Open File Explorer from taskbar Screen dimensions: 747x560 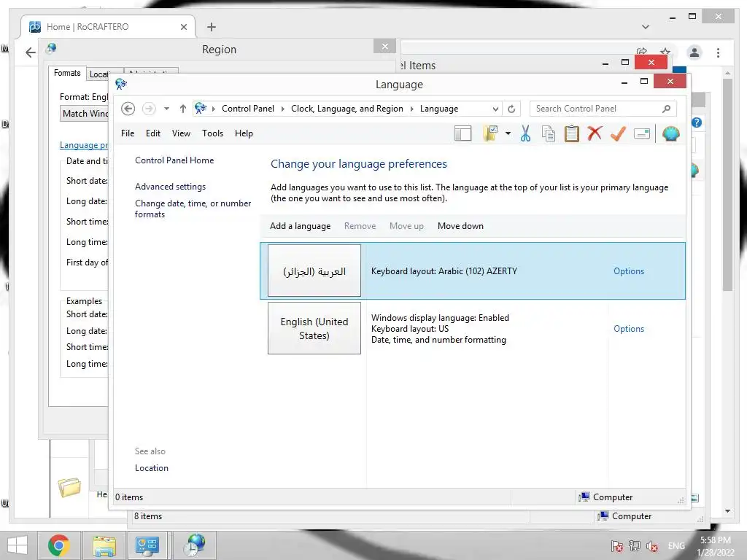[104, 545]
